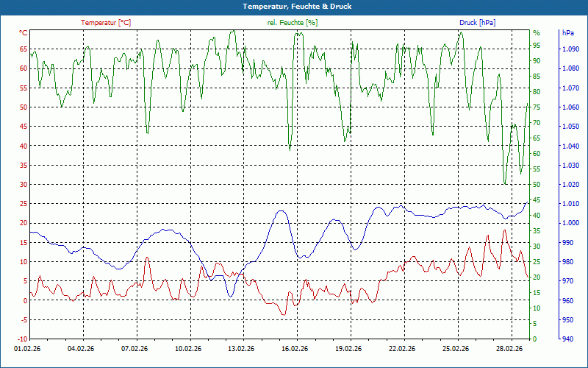
Task: Click pressure axis value "980"
Action: point(567,262)
